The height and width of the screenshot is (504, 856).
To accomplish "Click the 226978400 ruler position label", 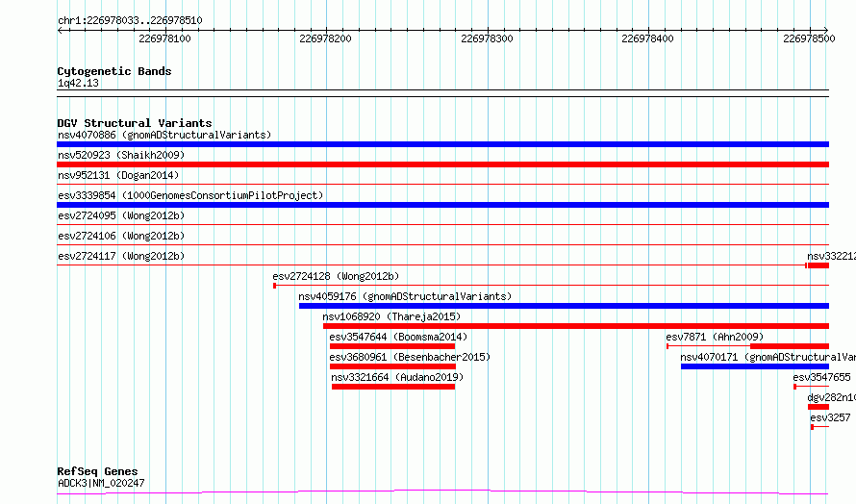I will (647, 38).
